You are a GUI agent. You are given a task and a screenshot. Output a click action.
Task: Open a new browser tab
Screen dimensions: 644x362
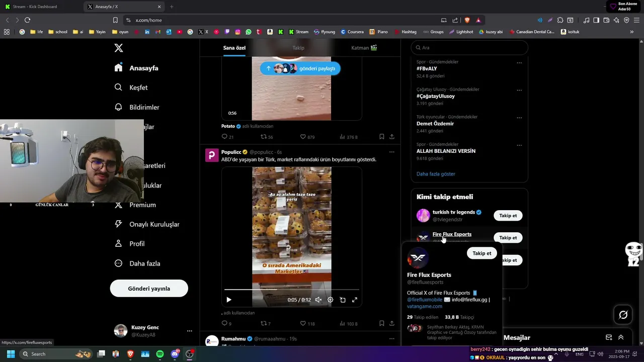click(172, 7)
